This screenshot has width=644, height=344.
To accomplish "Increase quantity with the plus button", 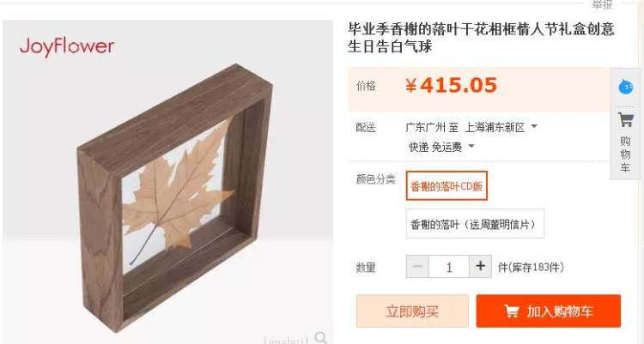I will pos(480,266).
